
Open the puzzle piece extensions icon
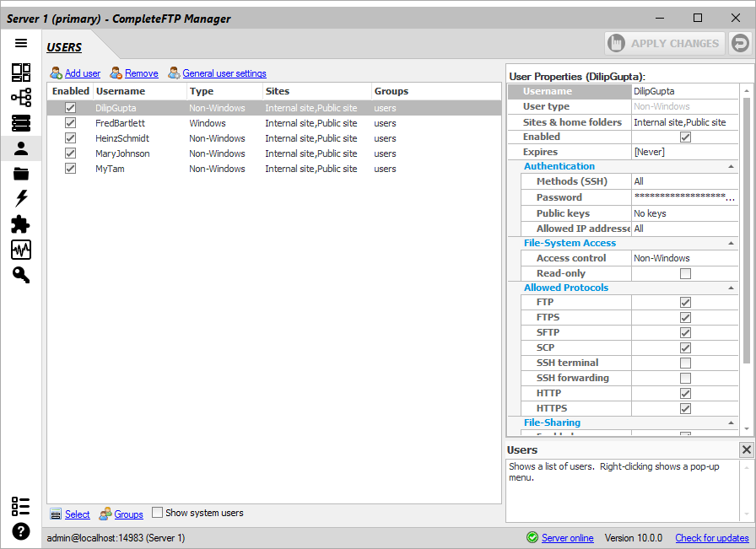20,224
